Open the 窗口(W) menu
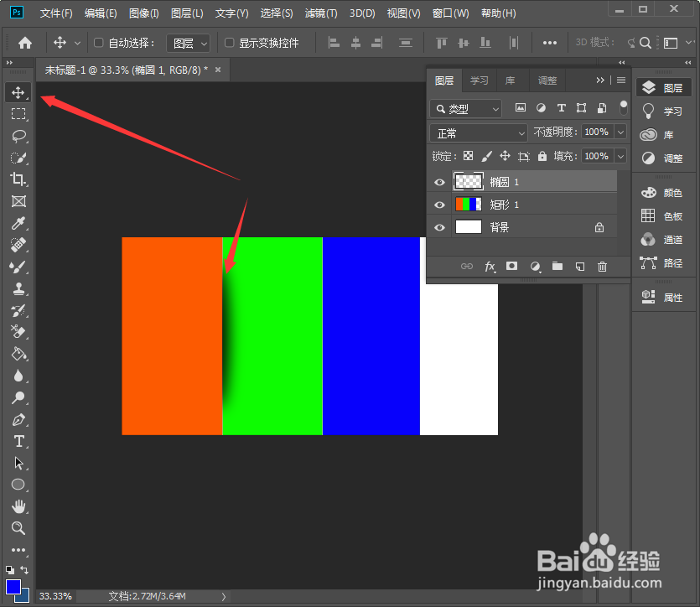Viewport: 700px width, 607px height. click(450, 13)
